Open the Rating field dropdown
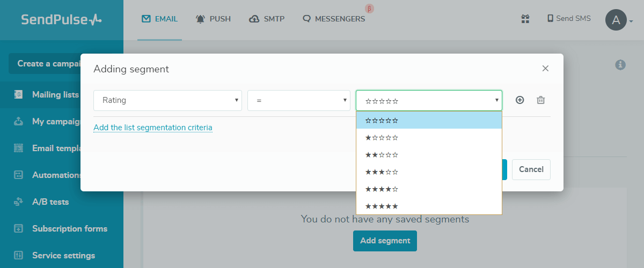Viewport: 644px width, 268px height. tap(167, 100)
